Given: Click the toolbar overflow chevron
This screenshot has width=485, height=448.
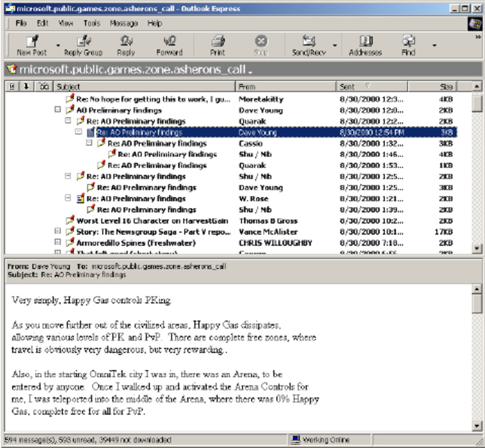Looking at the screenshot, I should [478, 37].
